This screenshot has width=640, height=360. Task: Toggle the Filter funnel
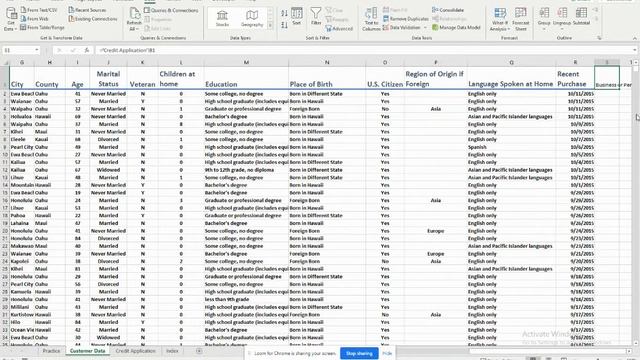316,17
